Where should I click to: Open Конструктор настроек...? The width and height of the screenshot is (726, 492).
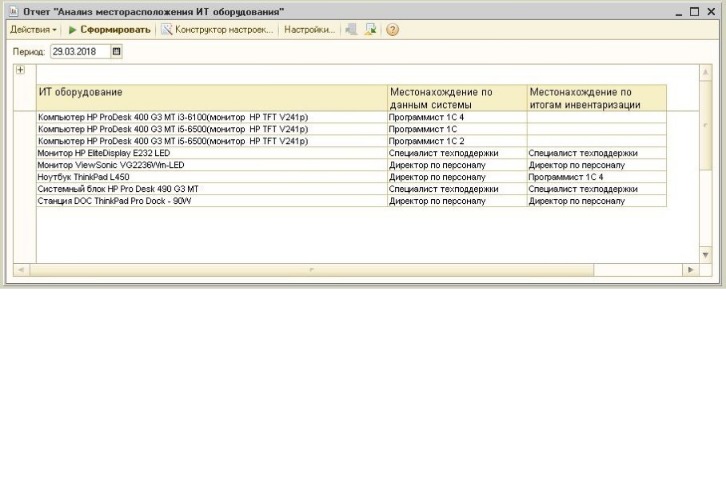pos(217,30)
